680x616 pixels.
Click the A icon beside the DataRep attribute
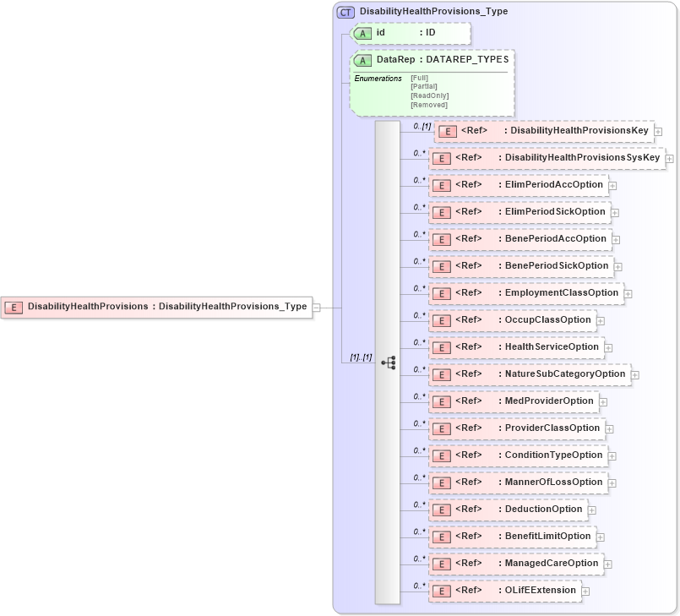click(363, 60)
